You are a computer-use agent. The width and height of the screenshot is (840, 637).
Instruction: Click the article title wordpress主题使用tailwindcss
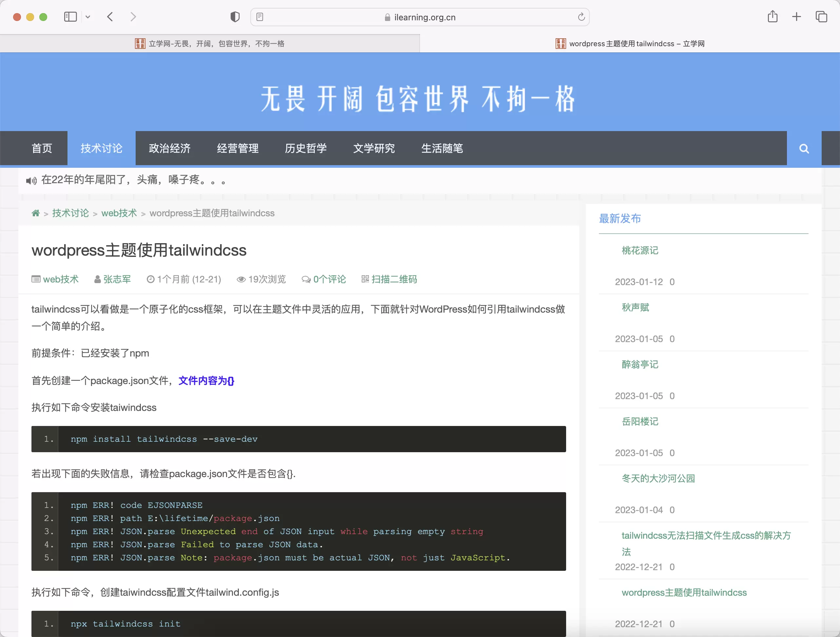coord(139,250)
